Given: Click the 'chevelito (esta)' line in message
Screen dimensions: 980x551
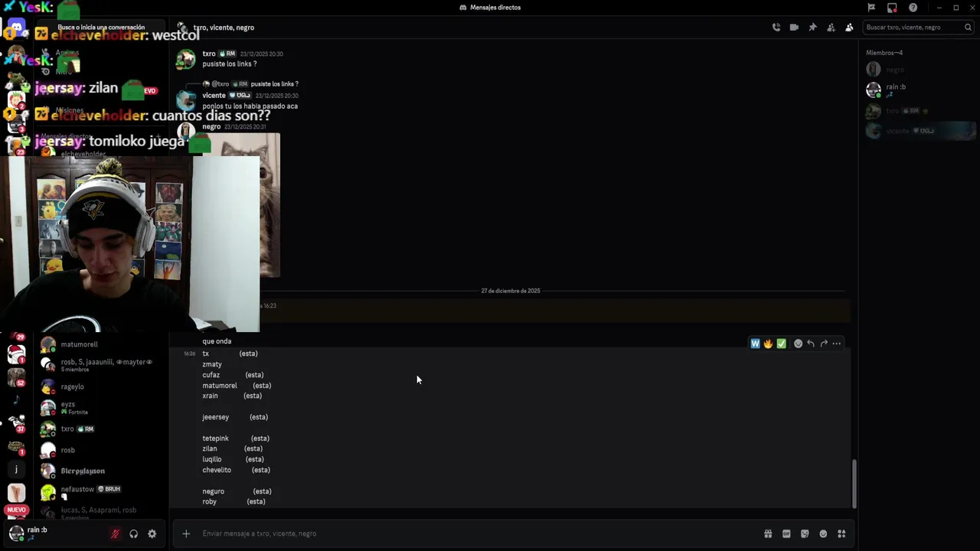Looking at the screenshot, I should click(236, 470).
